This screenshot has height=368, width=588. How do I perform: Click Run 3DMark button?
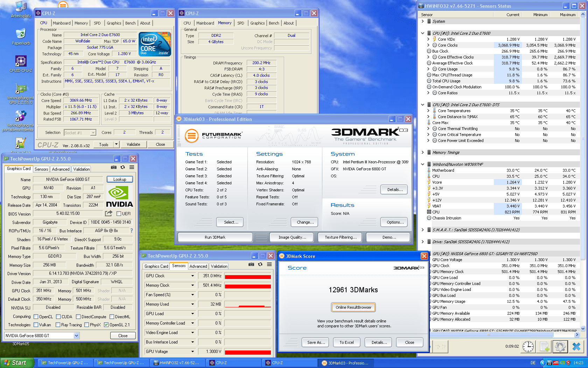pos(215,237)
